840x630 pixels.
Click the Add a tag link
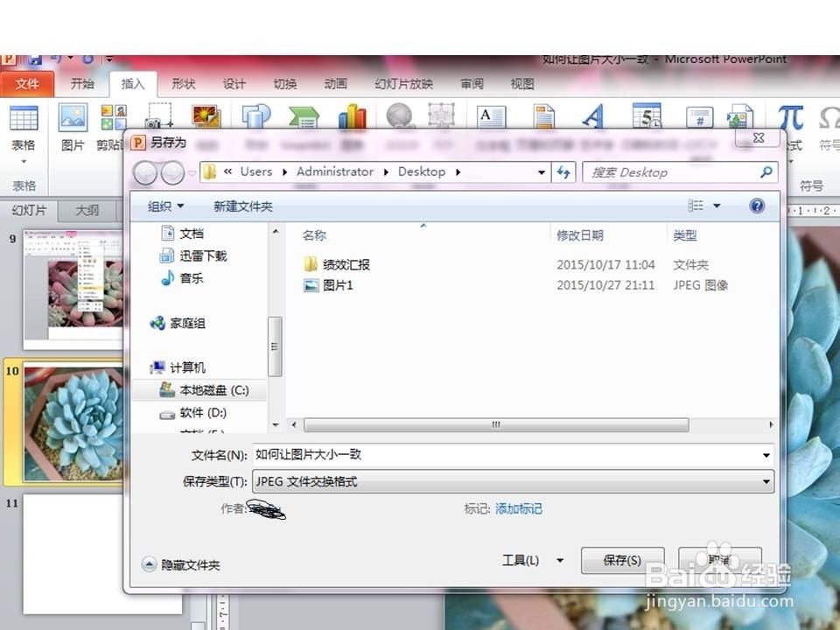[518, 509]
